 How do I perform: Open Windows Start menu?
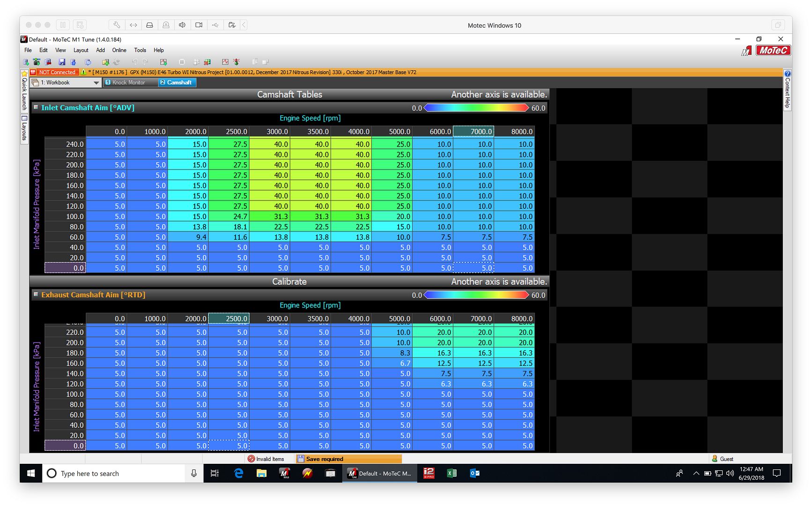pos(31,473)
